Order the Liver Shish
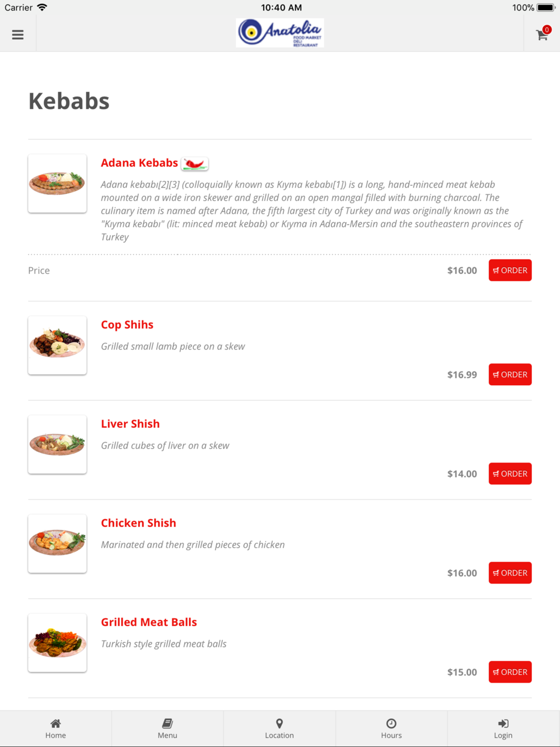The height and width of the screenshot is (747, 560). tap(510, 474)
